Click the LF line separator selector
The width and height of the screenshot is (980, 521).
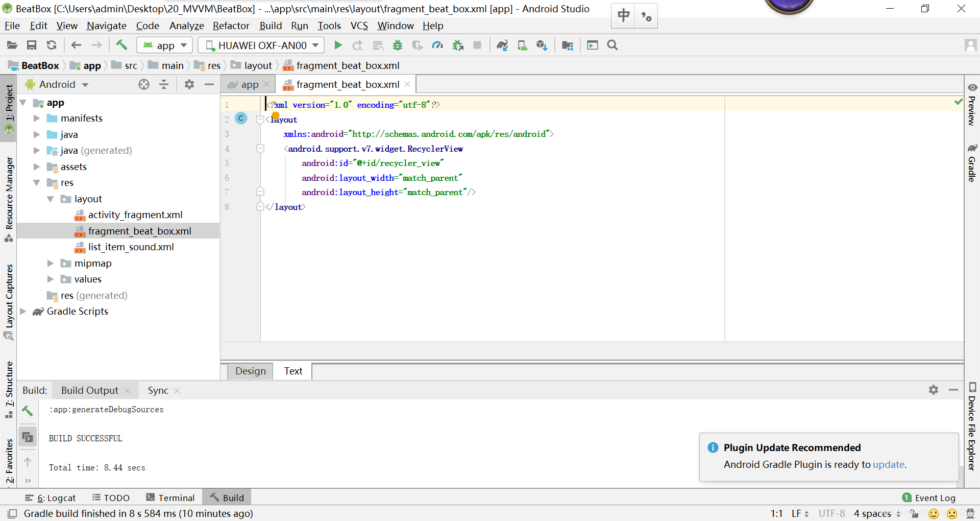click(799, 513)
